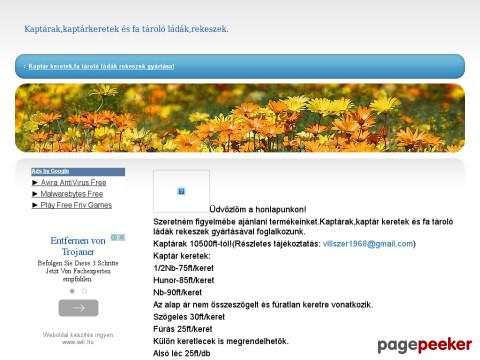Image resolution: width=480 pixels, height=360 pixels.
Task: Open the Entfernen von Trojaner ad headline
Action: click(x=78, y=246)
